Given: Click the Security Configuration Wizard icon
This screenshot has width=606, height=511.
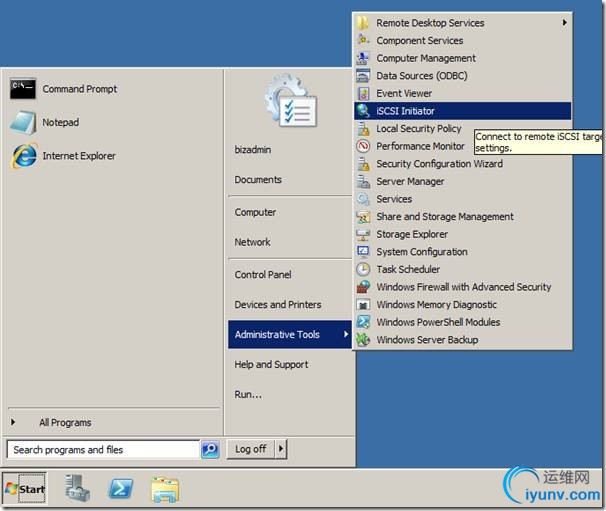Looking at the screenshot, I should (x=363, y=164).
